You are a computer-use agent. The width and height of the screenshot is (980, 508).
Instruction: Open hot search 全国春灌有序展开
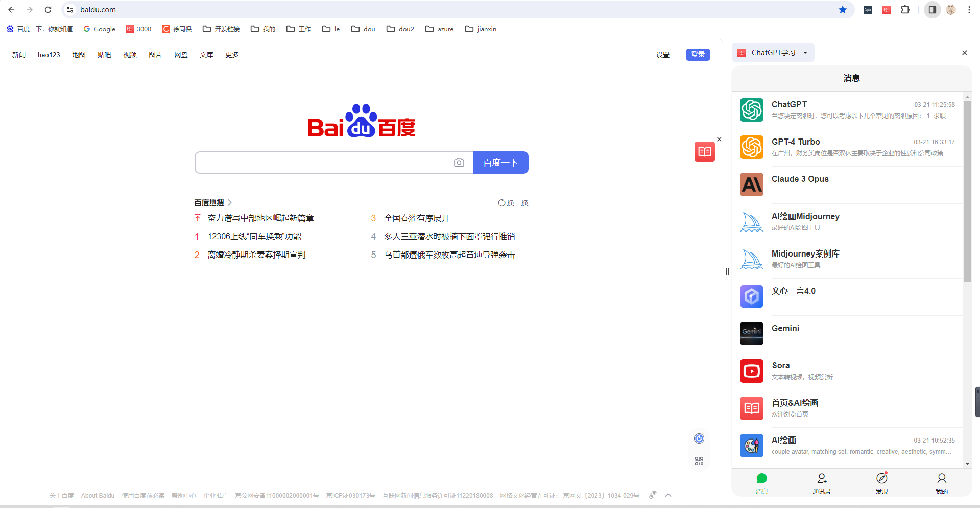[417, 218]
